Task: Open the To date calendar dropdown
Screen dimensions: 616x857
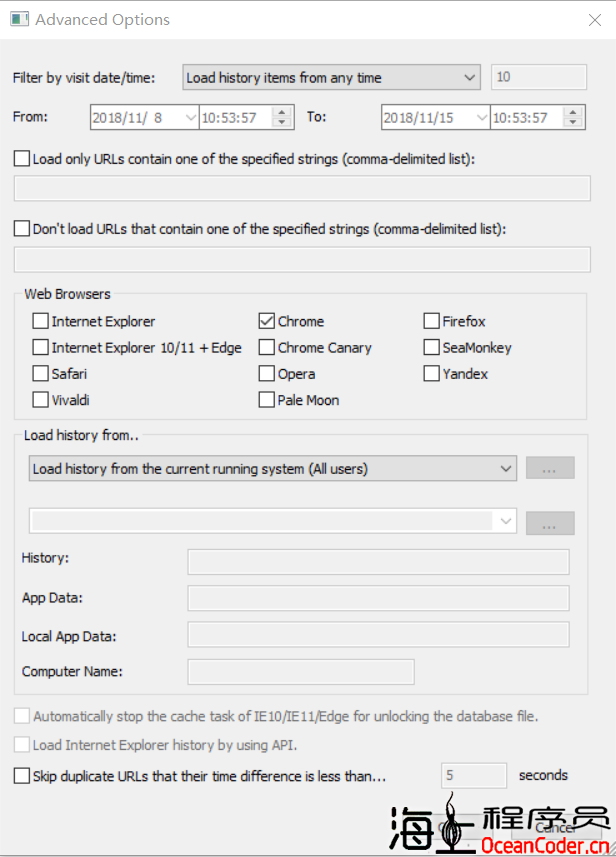Action: [x=482, y=118]
